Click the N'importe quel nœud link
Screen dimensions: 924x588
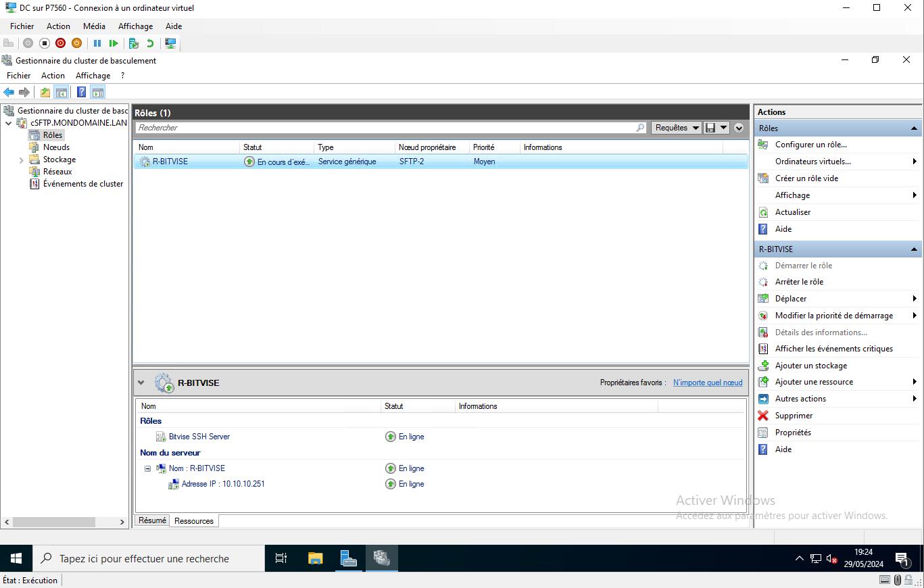point(708,383)
